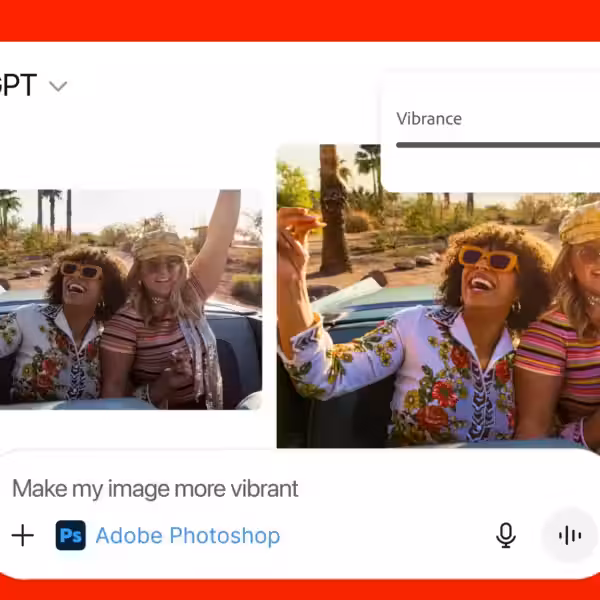Click the Photoshop Ps app icon

[x=70, y=536]
